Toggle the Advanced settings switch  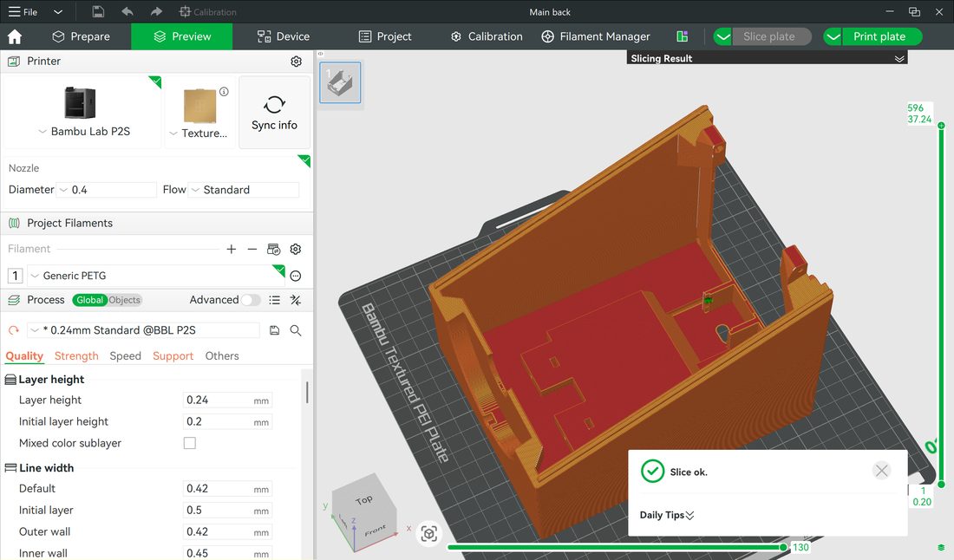click(x=250, y=300)
